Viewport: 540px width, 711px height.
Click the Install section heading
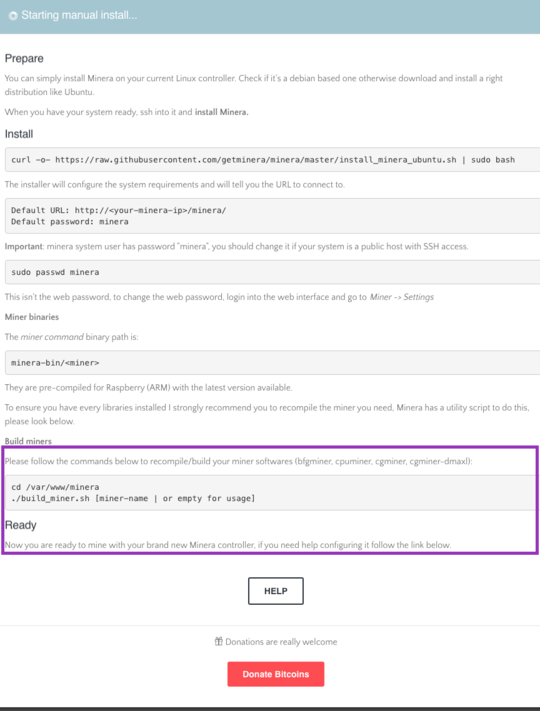coord(19,134)
